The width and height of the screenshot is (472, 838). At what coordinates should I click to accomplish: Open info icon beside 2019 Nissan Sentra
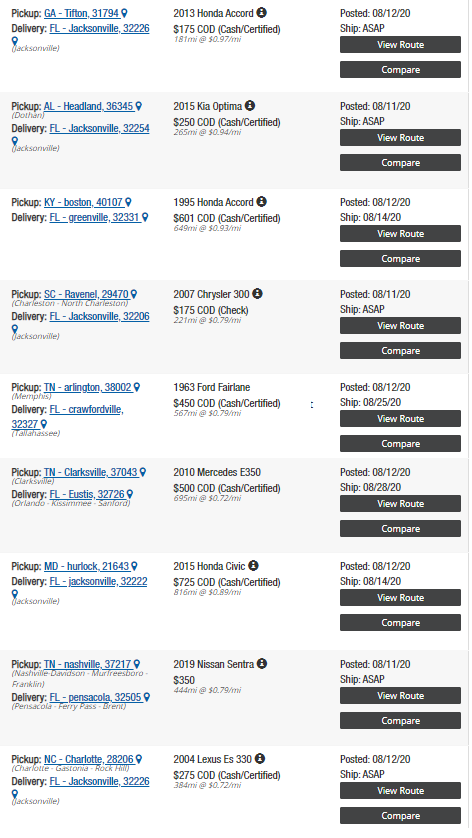point(261,663)
